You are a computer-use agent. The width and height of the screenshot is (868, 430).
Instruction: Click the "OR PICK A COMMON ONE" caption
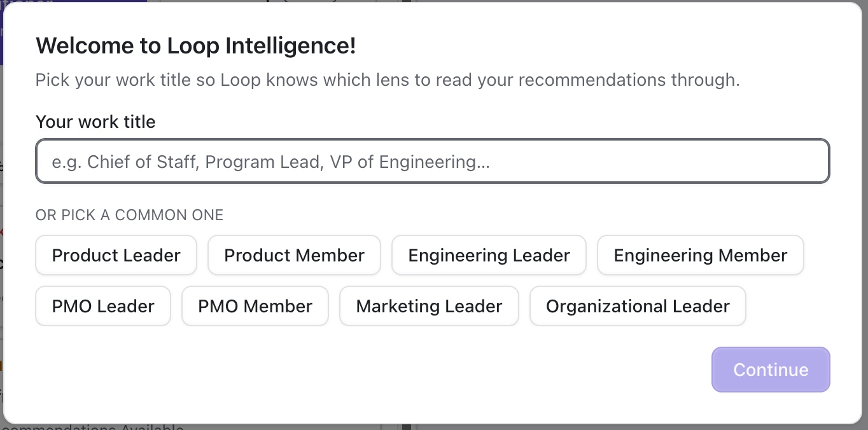[x=130, y=215]
